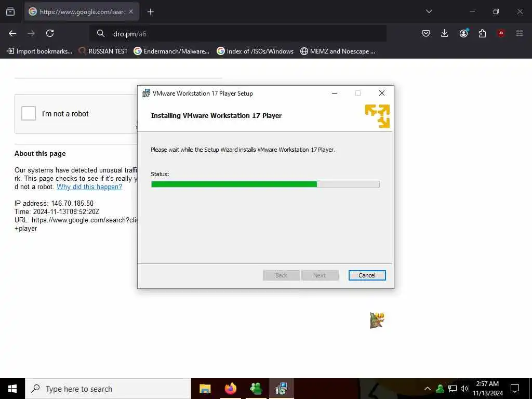The image size is (532, 399).
Task: Go back to the previous page
Action: click(12, 33)
